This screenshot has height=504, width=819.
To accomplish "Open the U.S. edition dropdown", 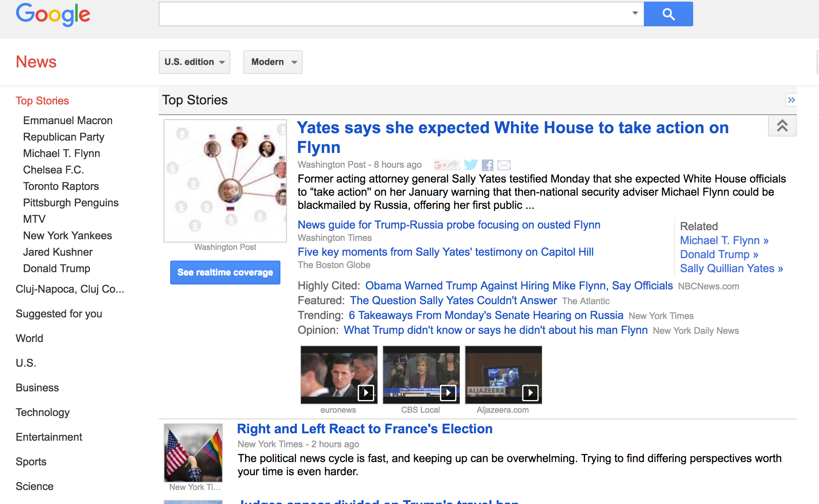I will (194, 62).
